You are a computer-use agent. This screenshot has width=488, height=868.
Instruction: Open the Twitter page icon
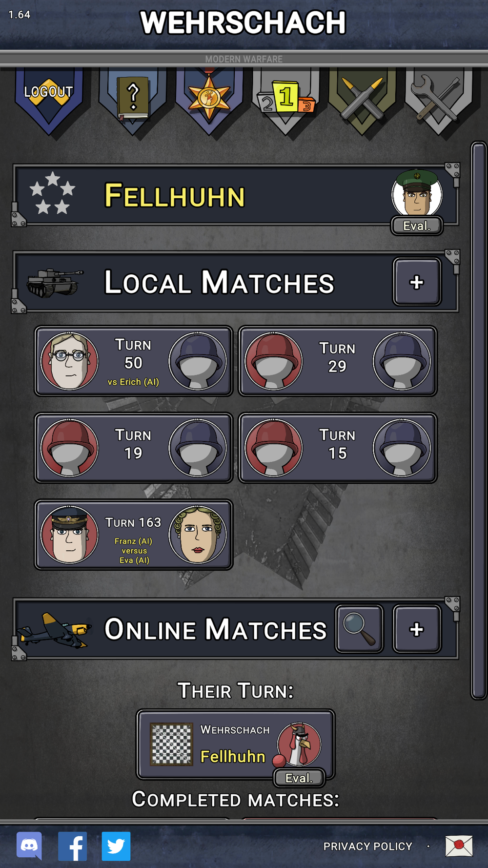116,846
